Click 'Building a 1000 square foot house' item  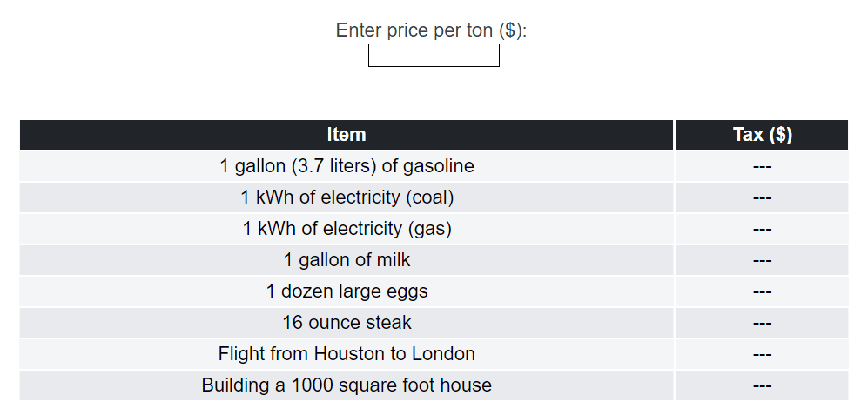point(347,385)
